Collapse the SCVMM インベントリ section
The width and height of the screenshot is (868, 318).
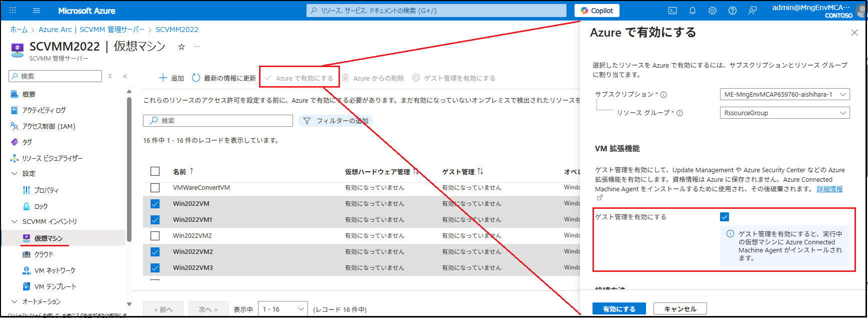tap(14, 221)
